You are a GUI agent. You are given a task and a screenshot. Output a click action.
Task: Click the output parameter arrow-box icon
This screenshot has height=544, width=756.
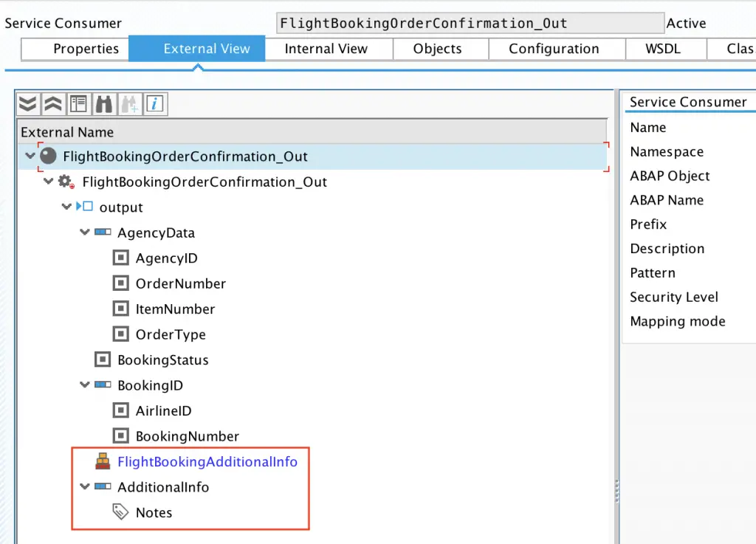85,207
